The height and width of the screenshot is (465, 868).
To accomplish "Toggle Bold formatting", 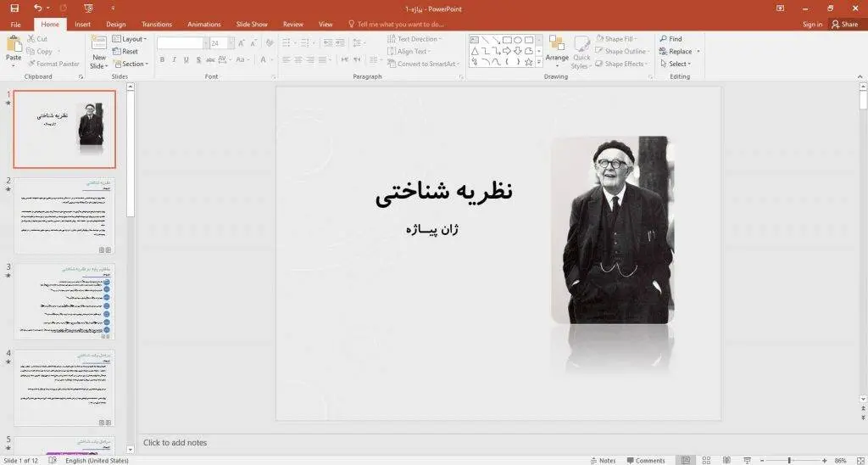I will [162, 60].
